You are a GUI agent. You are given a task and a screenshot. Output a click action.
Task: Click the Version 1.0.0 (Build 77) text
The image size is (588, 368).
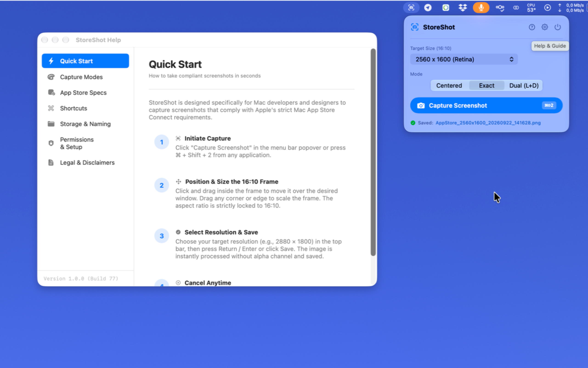pos(81,279)
